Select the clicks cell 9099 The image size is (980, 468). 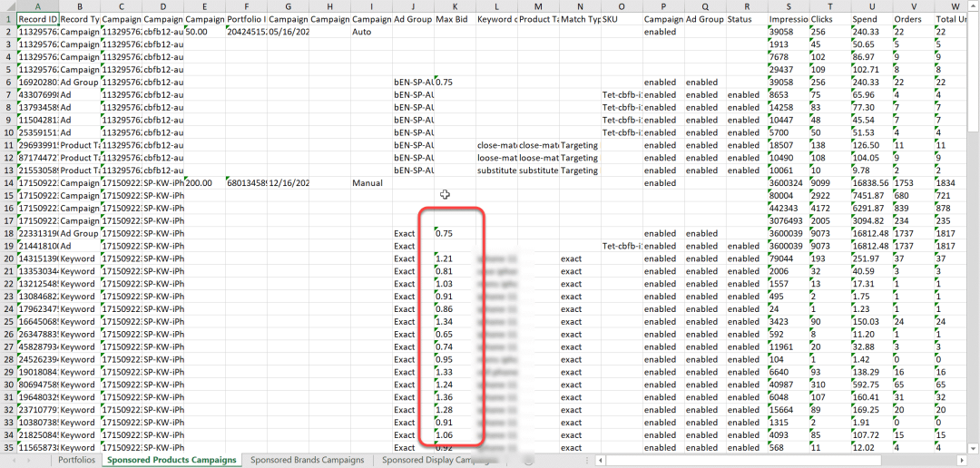[829, 182]
